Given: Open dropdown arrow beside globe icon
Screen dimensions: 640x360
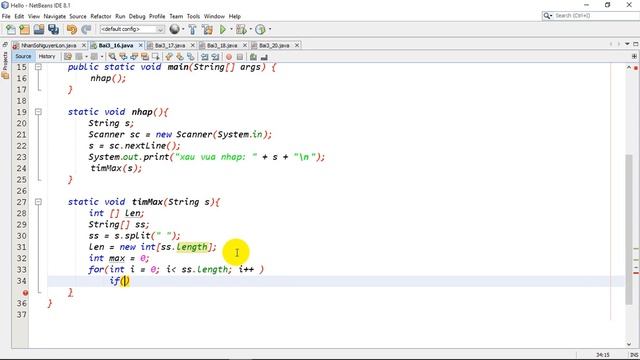Looking at the screenshot, I should pyautogui.click(x=182, y=29).
